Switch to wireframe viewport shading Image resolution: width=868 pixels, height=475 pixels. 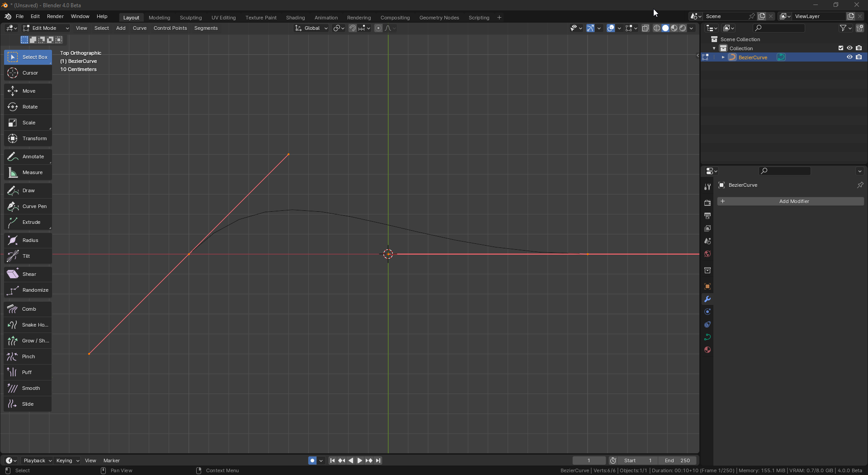[657, 28]
